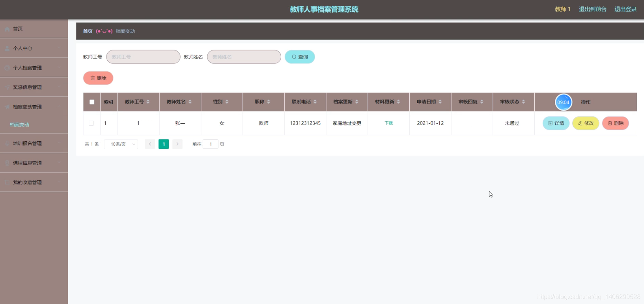The height and width of the screenshot is (304, 644).
Task: Sort table by 审核状态 column arrows
Action: 523,102
